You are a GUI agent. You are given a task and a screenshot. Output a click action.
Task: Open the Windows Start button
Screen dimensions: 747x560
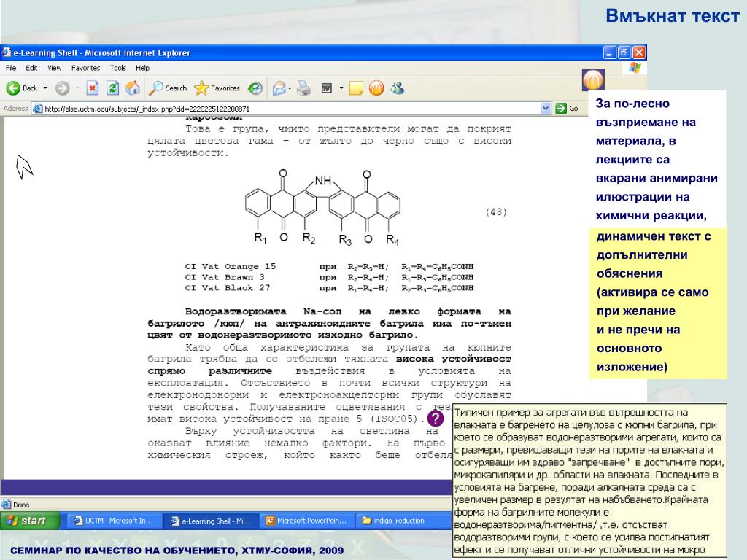[31, 521]
